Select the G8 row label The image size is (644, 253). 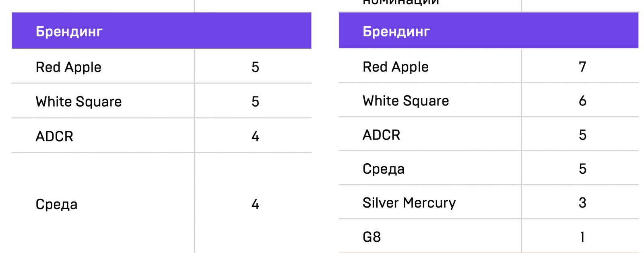[372, 237]
